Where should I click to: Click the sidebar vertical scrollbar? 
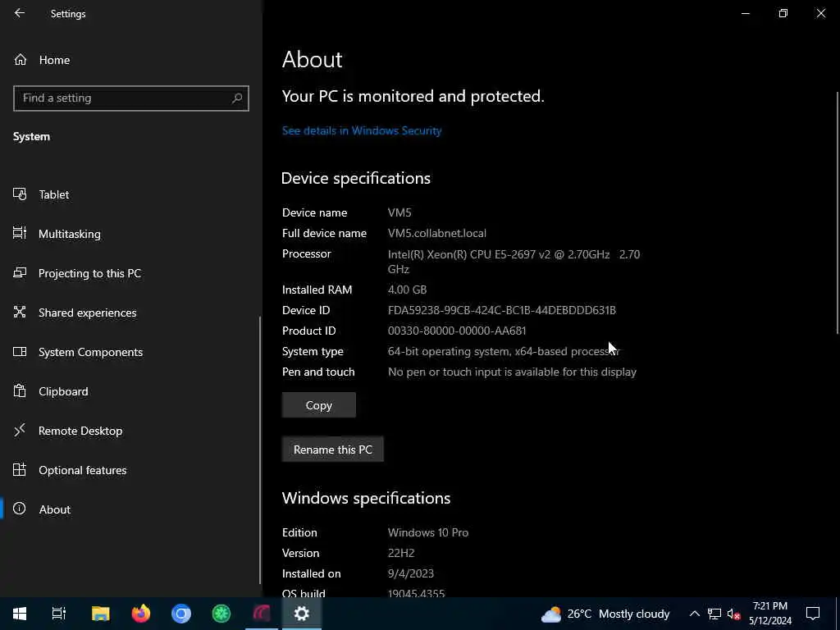click(260, 450)
